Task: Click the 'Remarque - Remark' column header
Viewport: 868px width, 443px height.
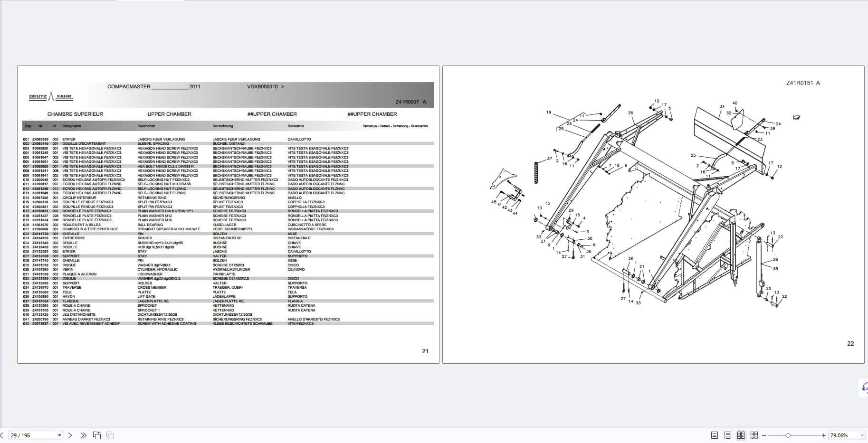Action: (x=395, y=126)
